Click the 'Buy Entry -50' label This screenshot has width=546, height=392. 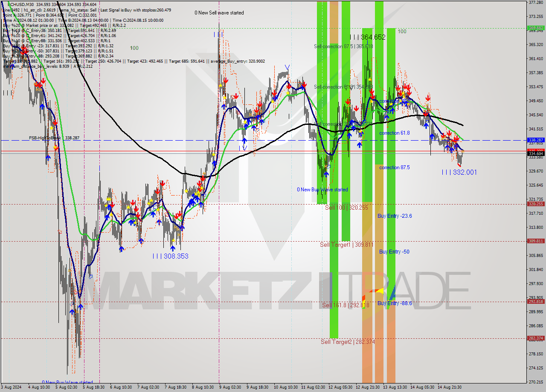[394, 252]
